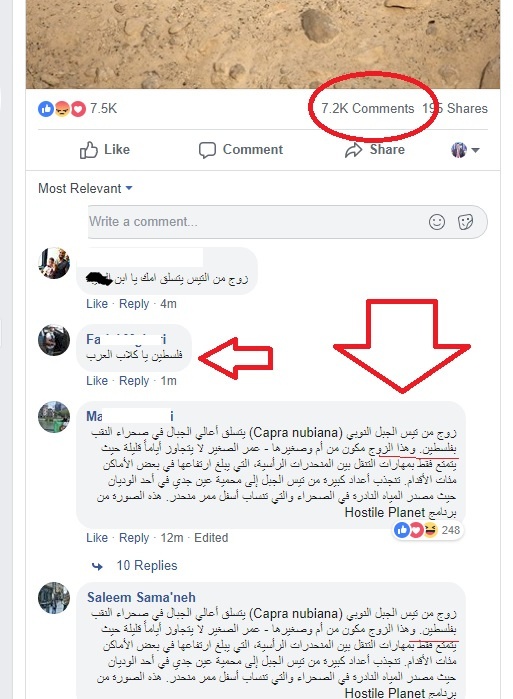Open the sticker picker in comment box

(465, 222)
